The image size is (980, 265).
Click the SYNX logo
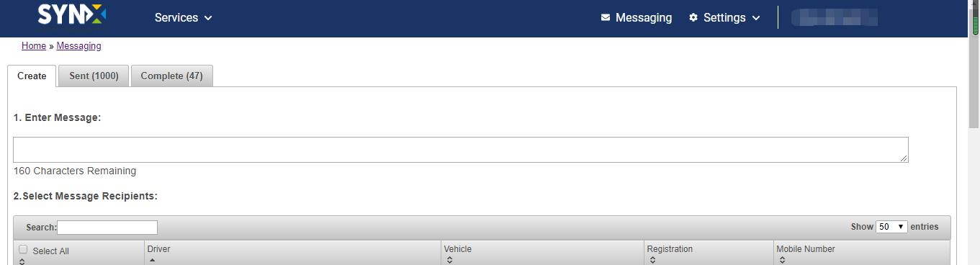pos(72,15)
